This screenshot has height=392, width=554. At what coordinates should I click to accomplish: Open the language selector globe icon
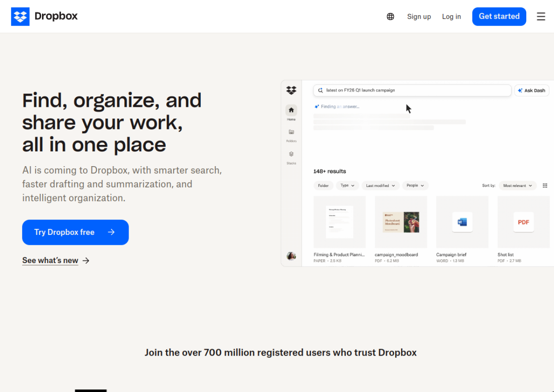[390, 16]
